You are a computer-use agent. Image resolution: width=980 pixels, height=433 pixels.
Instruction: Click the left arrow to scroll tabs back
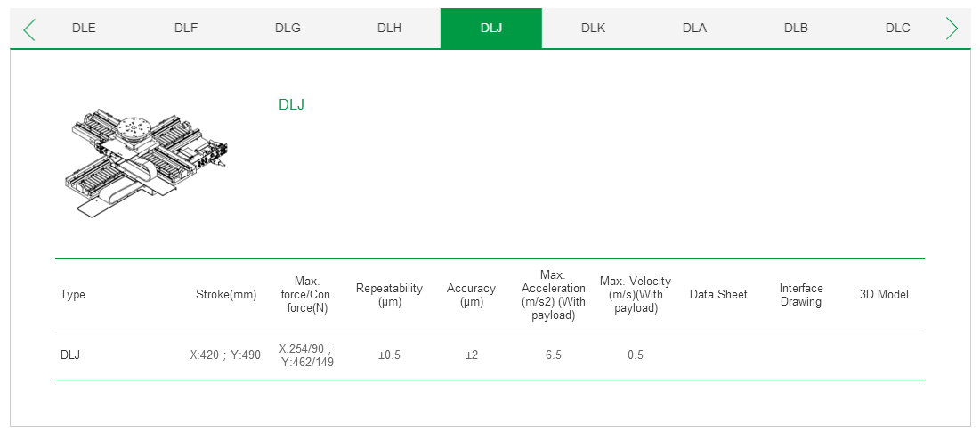pyautogui.click(x=28, y=29)
